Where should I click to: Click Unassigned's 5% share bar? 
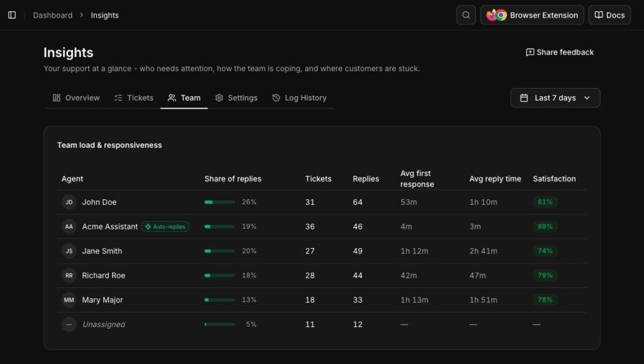(x=219, y=324)
